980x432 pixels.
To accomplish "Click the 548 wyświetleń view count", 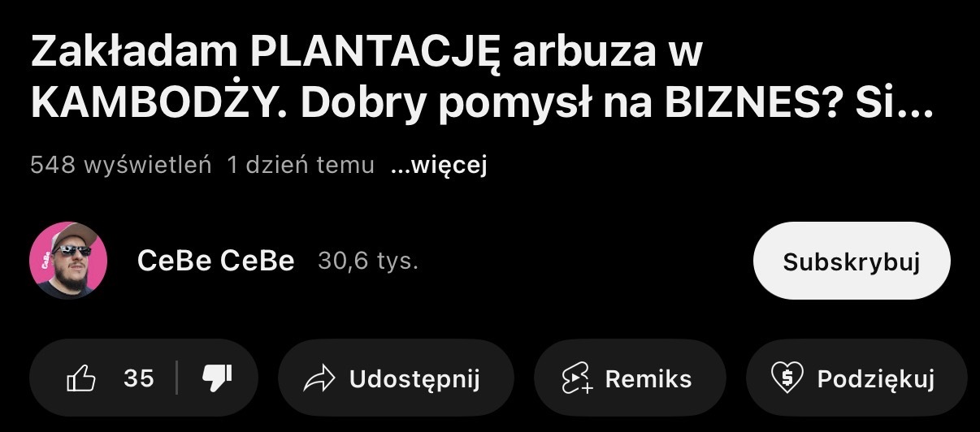I will [x=120, y=166].
